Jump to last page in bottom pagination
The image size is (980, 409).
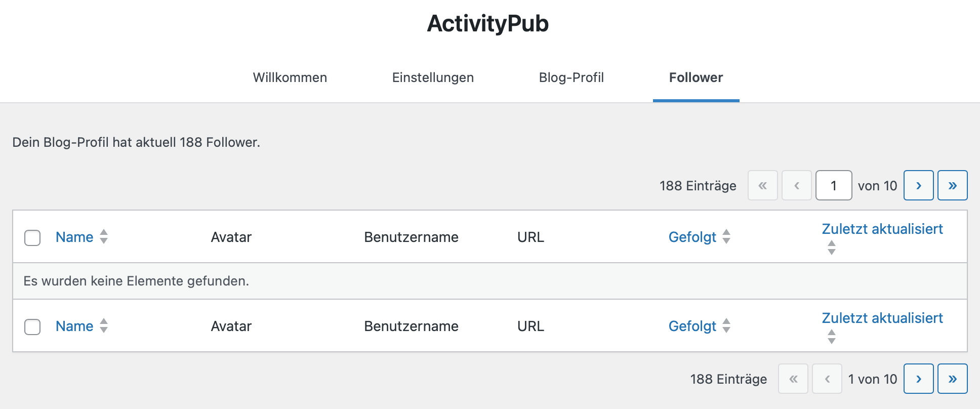tap(952, 379)
